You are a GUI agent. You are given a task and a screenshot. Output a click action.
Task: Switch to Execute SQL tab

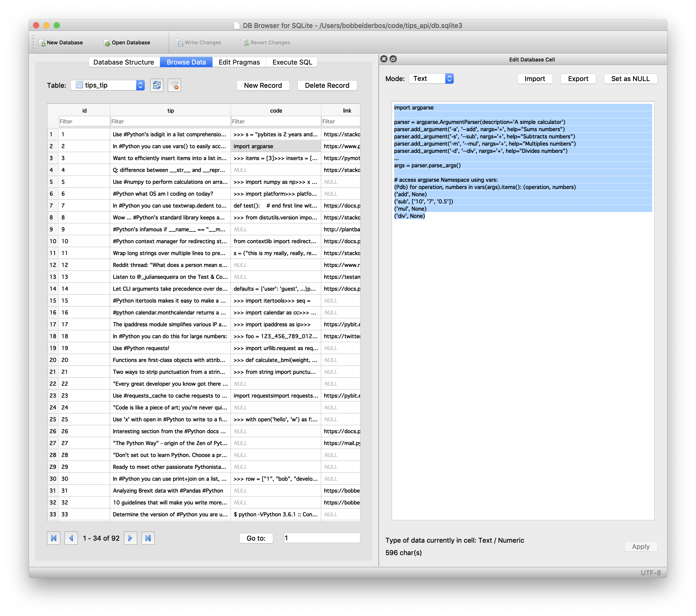tap(292, 62)
